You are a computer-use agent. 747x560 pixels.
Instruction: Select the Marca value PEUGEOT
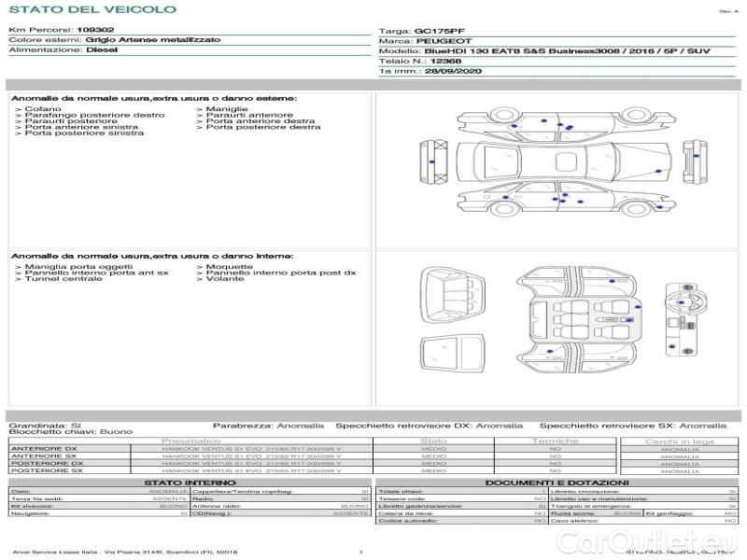pyautogui.click(x=444, y=41)
